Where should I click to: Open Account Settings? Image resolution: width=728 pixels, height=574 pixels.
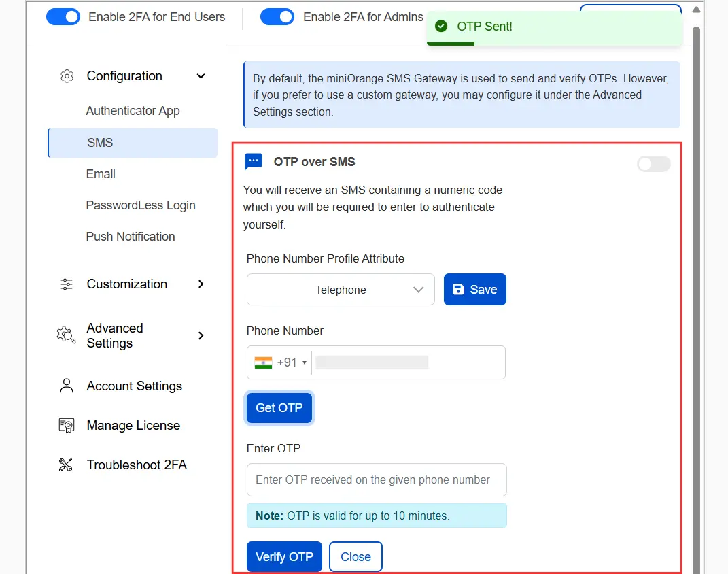point(134,386)
